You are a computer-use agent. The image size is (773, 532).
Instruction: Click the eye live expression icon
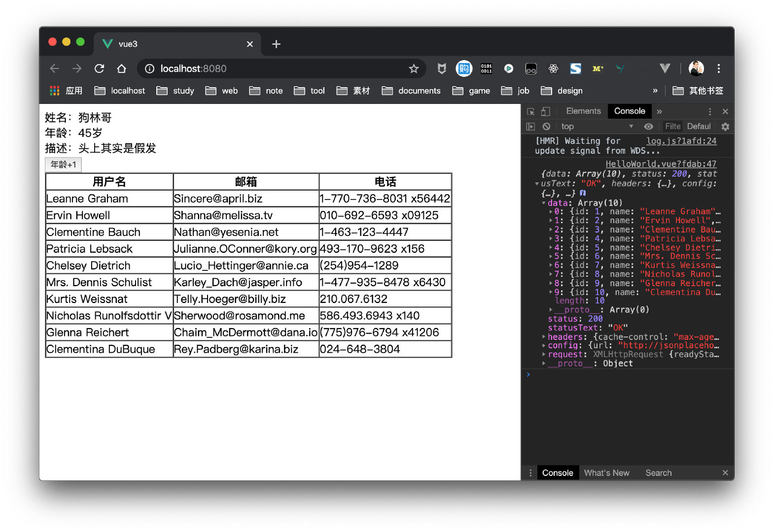[x=648, y=127]
